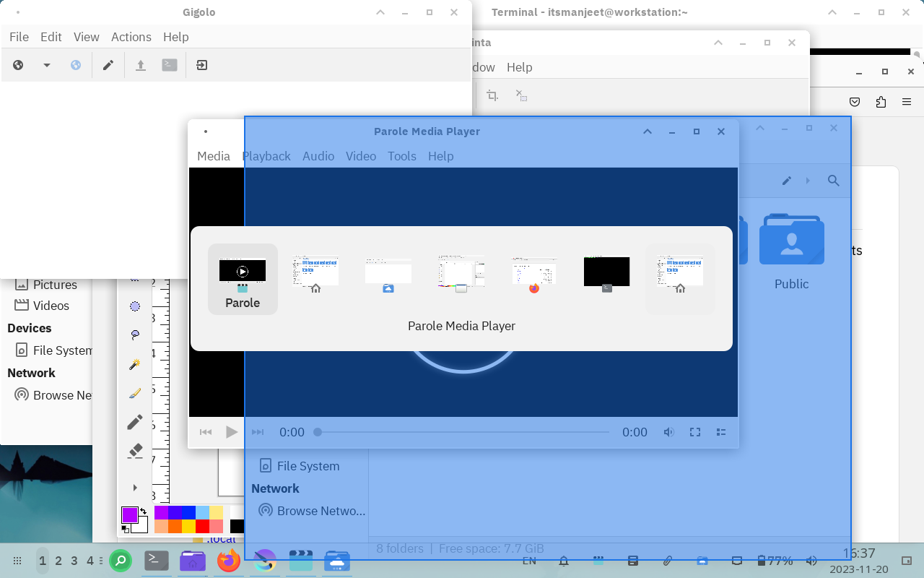Open the bookmarks dropdown arrow in Gigolo
Viewport: 924px width, 578px height.
coord(47,65)
